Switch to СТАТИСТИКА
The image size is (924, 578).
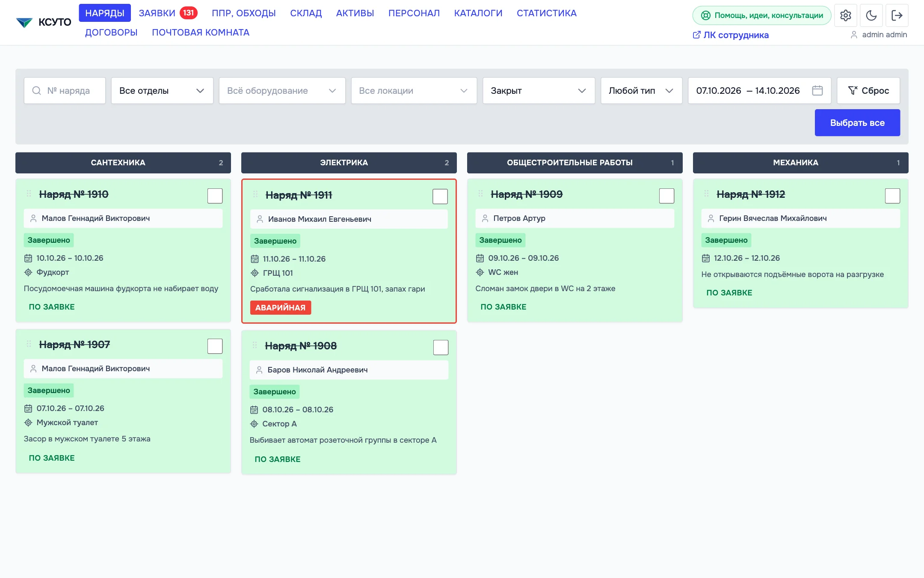click(x=547, y=13)
